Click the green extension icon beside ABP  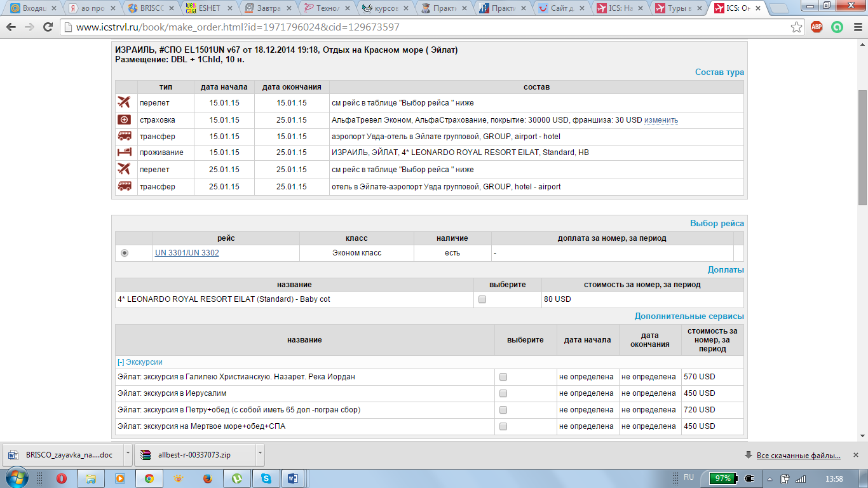pyautogui.click(x=837, y=27)
